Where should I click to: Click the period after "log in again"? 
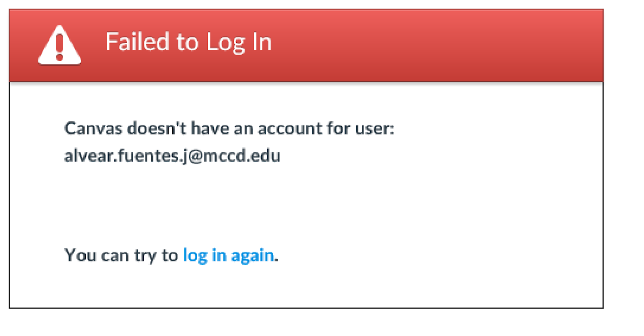point(277,260)
